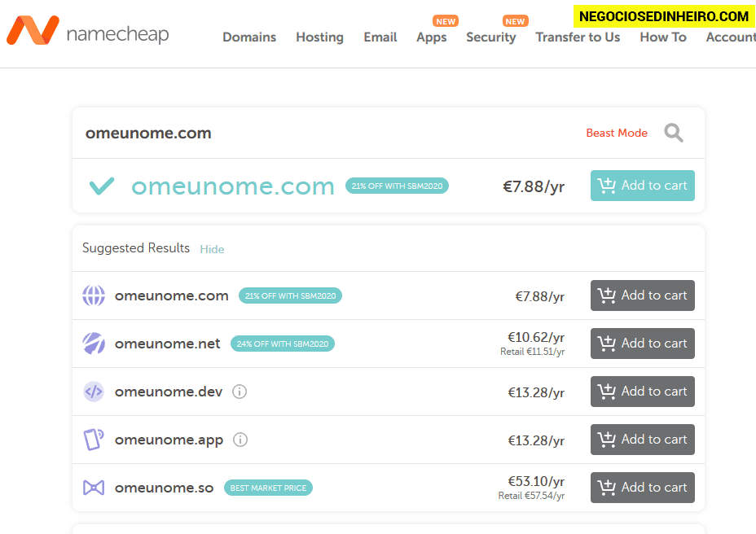Click omeunome.dev domain name
The image size is (756, 534).
tap(169, 392)
